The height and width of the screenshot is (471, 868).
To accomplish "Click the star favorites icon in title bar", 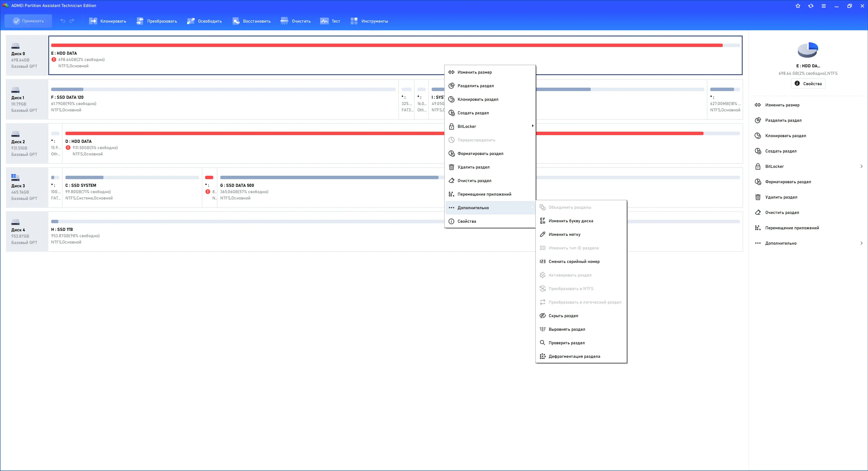I will point(798,6).
